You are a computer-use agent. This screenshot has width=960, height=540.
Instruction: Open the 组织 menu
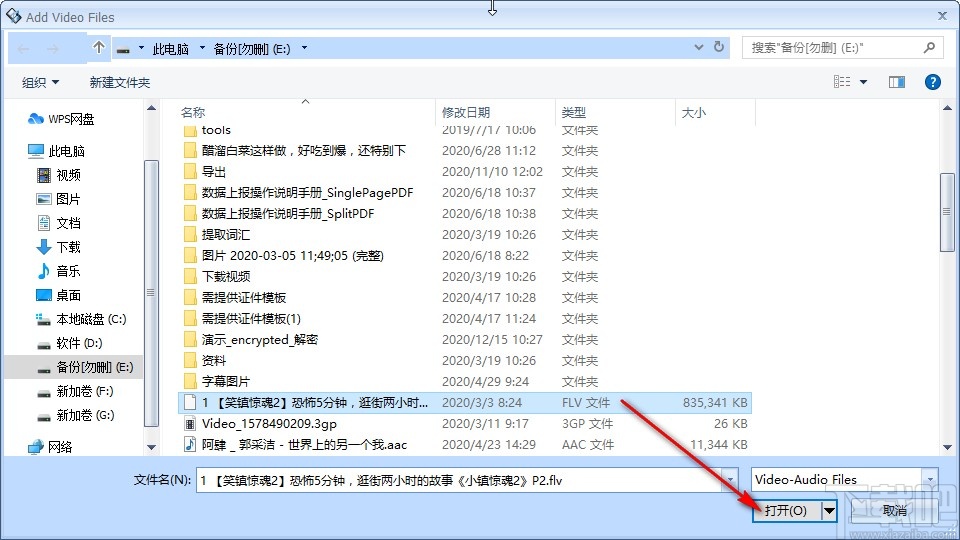[x=40, y=82]
